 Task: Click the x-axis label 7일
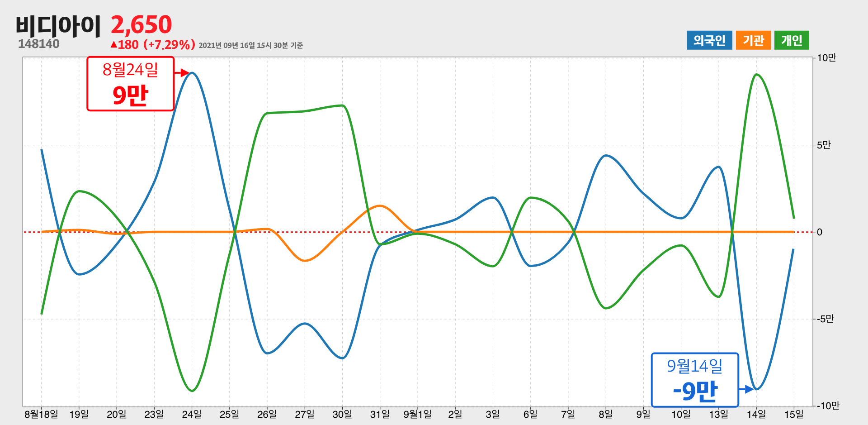568,414
